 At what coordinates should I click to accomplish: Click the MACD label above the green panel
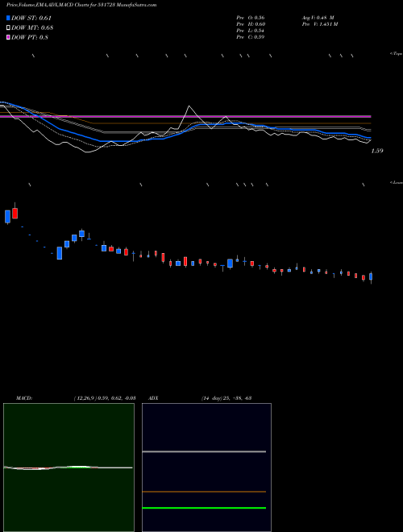[x=24, y=398]
